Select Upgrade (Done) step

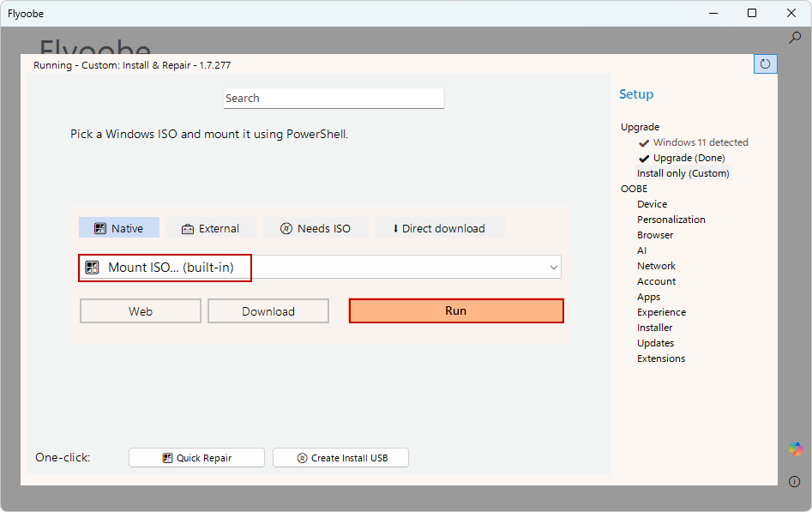point(682,158)
